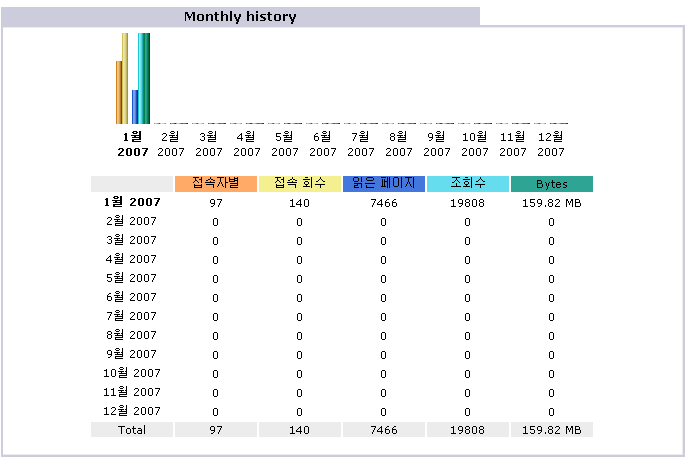Click the Monthly history title bar
Screen dimensions: 686x462
click(240, 17)
